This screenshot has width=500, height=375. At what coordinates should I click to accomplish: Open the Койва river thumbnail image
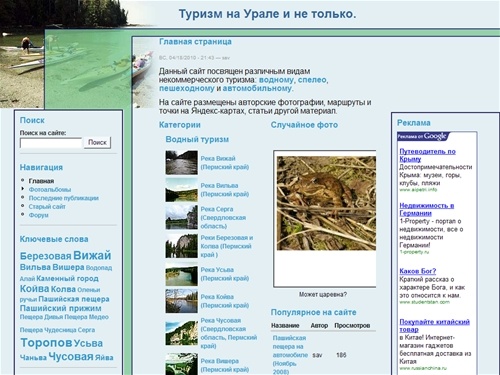pos(182,301)
